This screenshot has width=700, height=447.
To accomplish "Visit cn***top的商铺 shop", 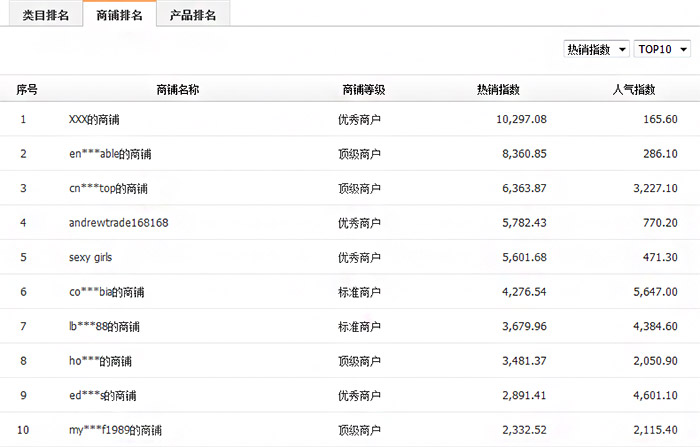I will click(108, 188).
